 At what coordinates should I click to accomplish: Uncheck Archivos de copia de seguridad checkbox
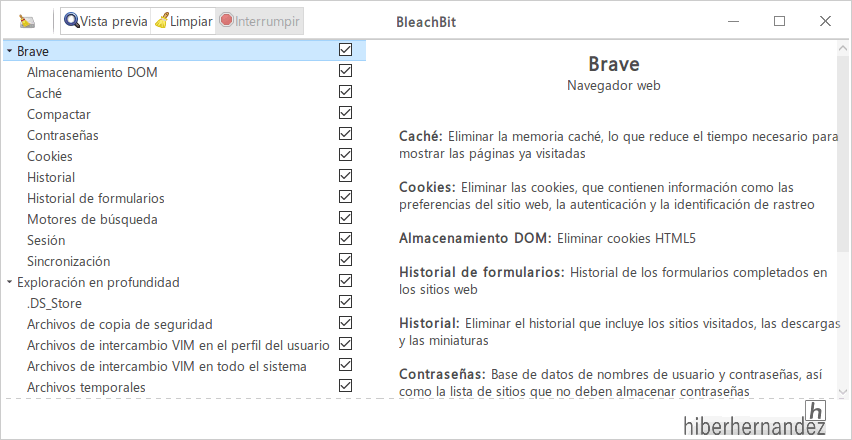tap(345, 323)
